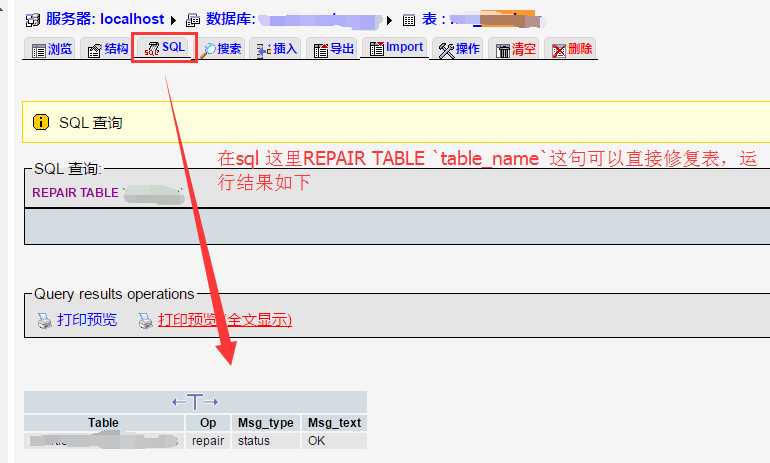Click the yellow info icon beside SQL 查询
The width and height of the screenshot is (770, 463).
(x=41, y=122)
